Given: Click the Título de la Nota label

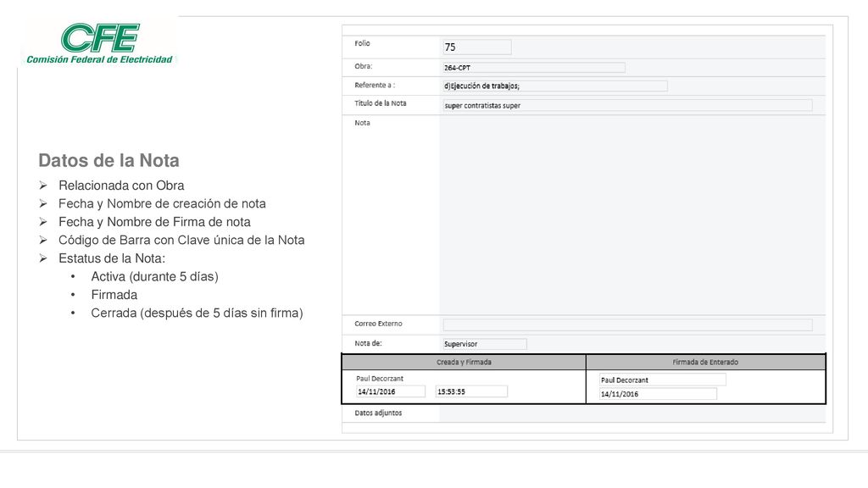Looking at the screenshot, I should [x=381, y=103].
